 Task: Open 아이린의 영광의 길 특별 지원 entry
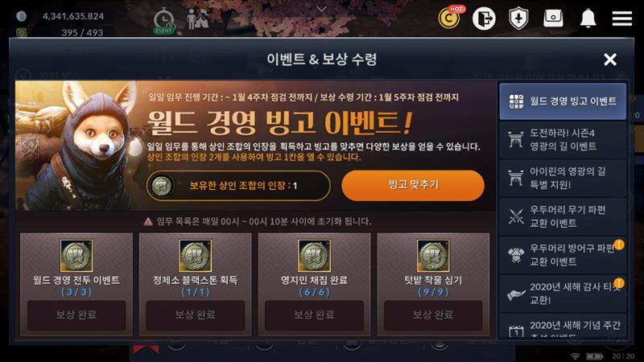563,178
